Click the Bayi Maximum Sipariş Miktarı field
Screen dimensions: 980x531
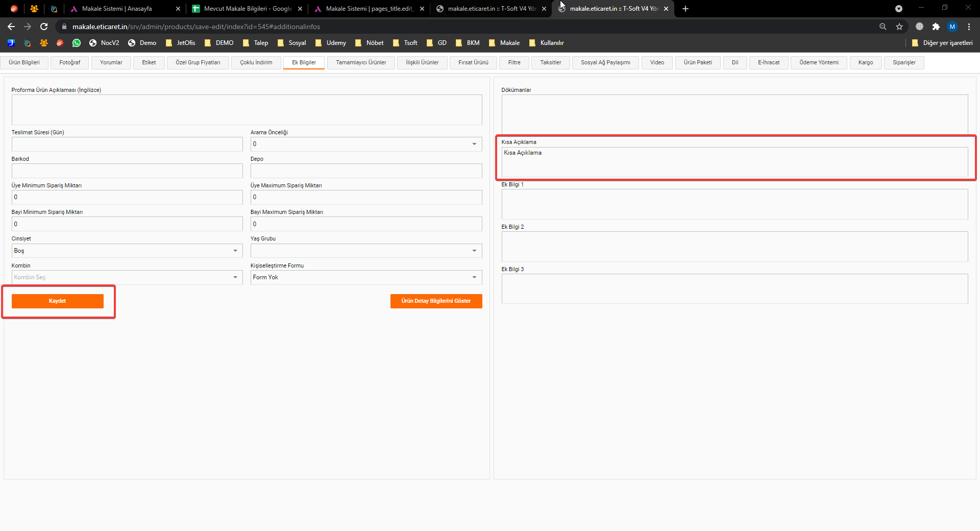pos(366,224)
